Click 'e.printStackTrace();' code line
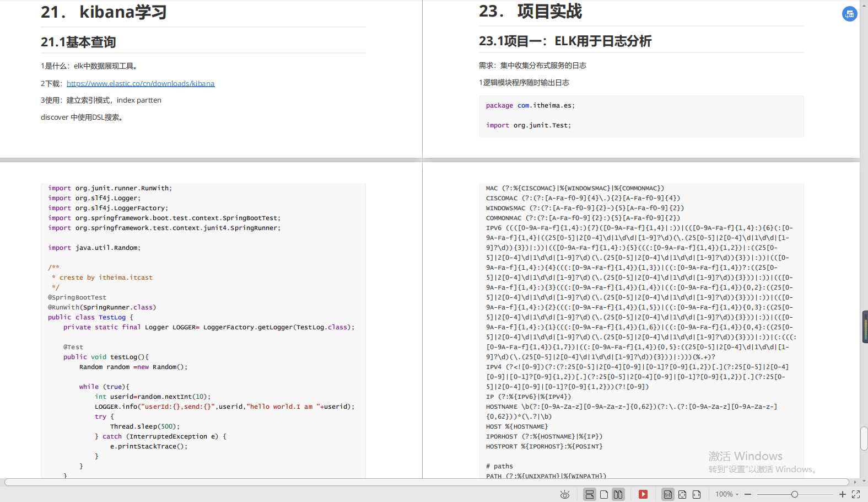Image resolution: width=868 pixels, height=502 pixels. coord(149,446)
